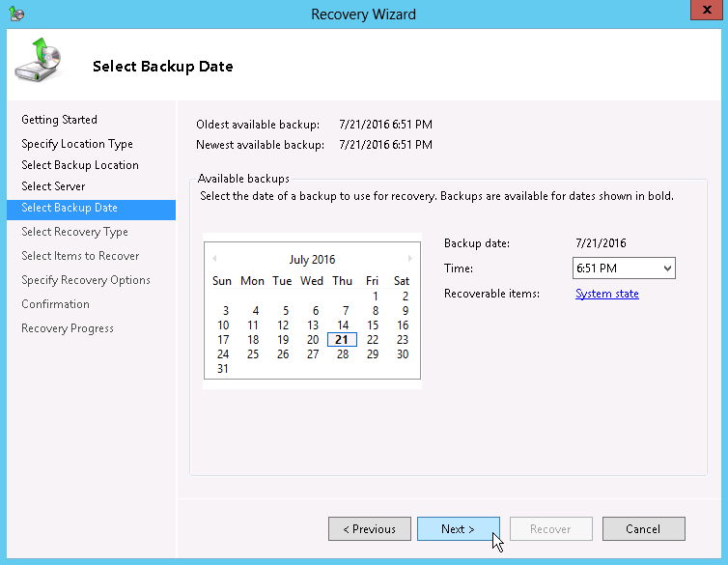
Task: Click July 4 in the calendar
Action: [x=255, y=311]
